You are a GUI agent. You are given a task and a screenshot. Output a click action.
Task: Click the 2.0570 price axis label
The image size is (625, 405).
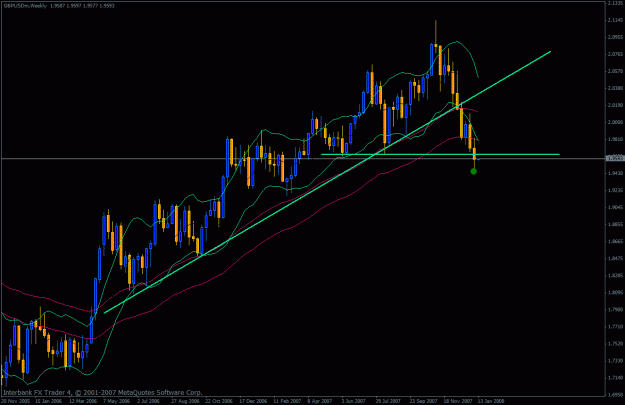615,71
